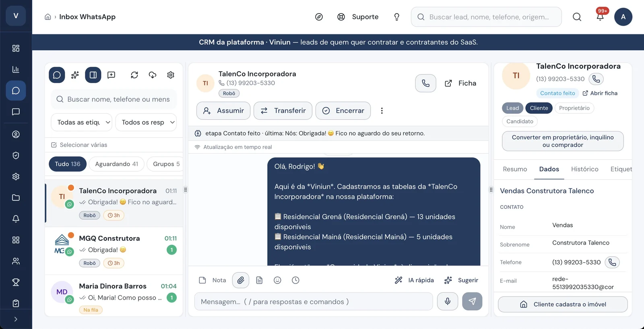Switch to the Histórico tab
Image resolution: width=644 pixels, height=329 pixels.
[x=584, y=169]
